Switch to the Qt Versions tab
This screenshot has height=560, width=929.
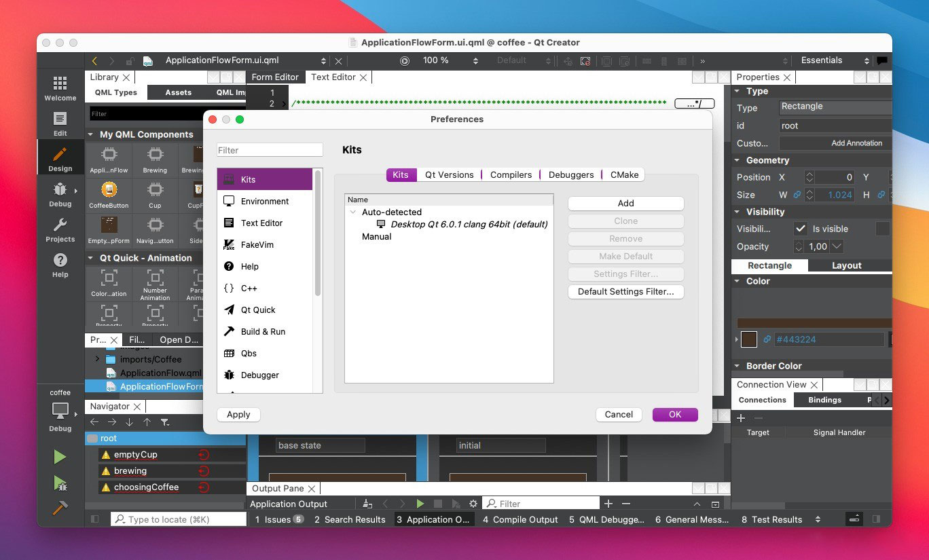click(449, 174)
